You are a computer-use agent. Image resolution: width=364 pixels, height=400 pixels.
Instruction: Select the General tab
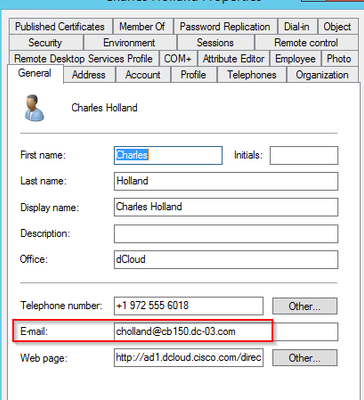35,73
